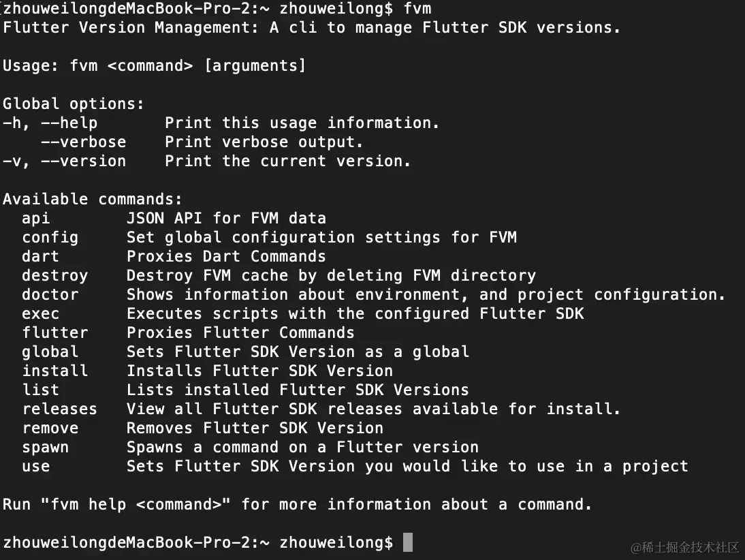This screenshot has height=560, width=745.
Task: Click the 'spawn' command name
Action: tap(45, 448)
